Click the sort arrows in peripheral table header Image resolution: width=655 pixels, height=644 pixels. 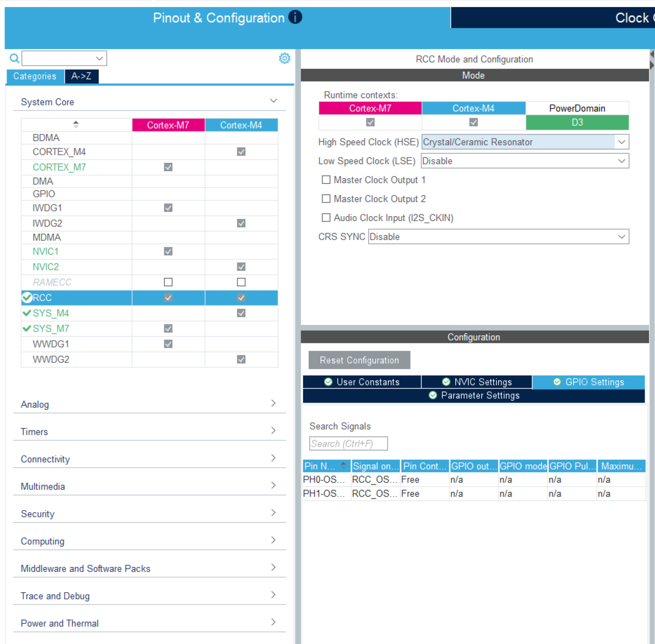pyautogui.click(x=76, y=124)
